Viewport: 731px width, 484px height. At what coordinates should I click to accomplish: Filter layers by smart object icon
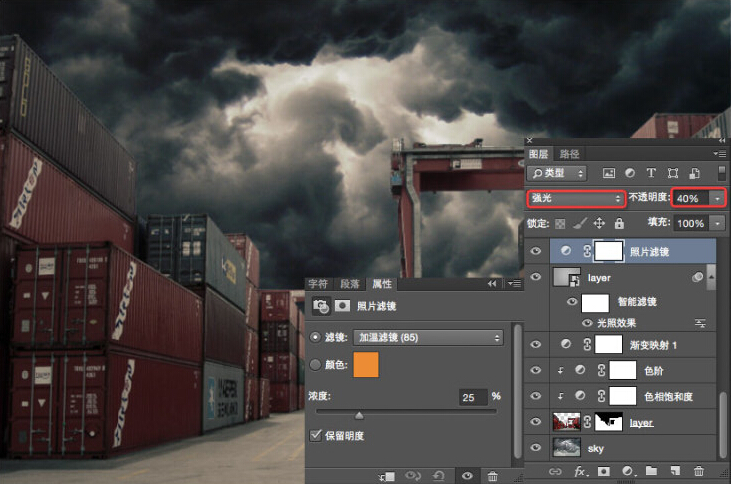(694, 173)
